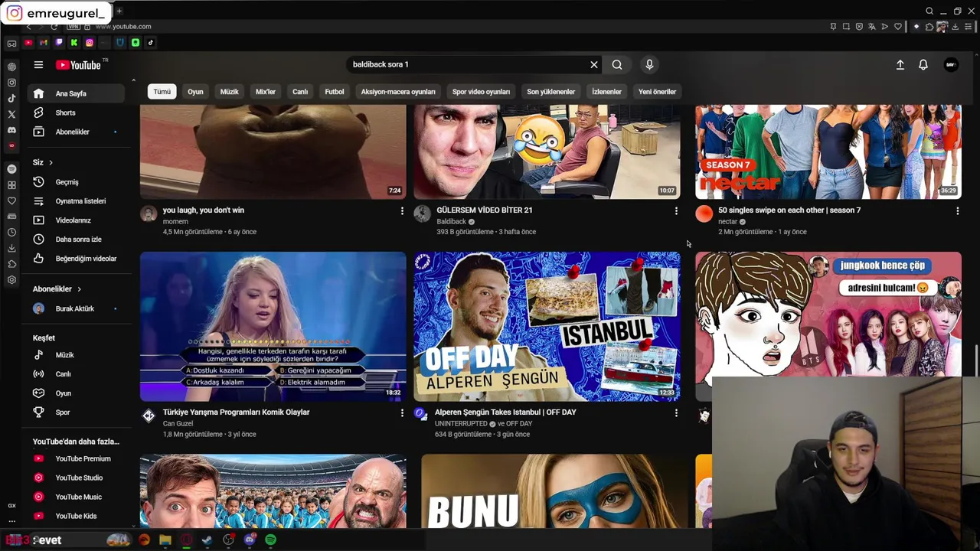Open Twitch bookmark in bookmarks bar
The height and width of the screenshot is (551, 980).
point(59,43)
